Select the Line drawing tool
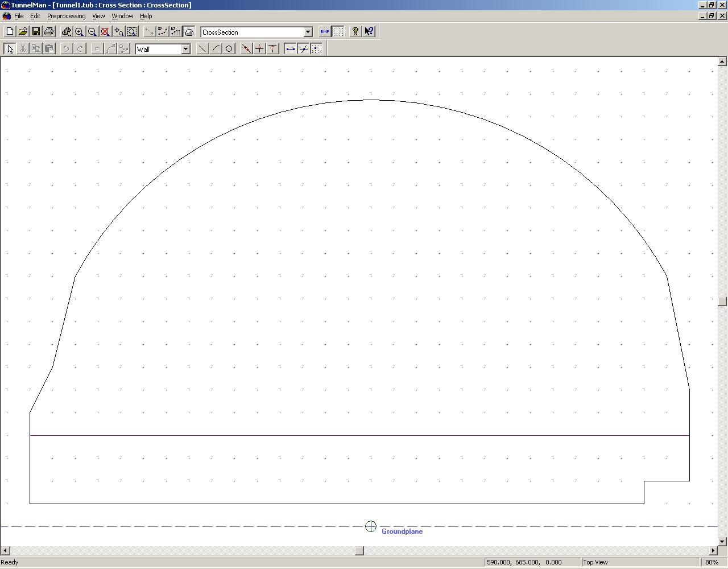Screen dimensions: 728x569 [x=202, y=49]
